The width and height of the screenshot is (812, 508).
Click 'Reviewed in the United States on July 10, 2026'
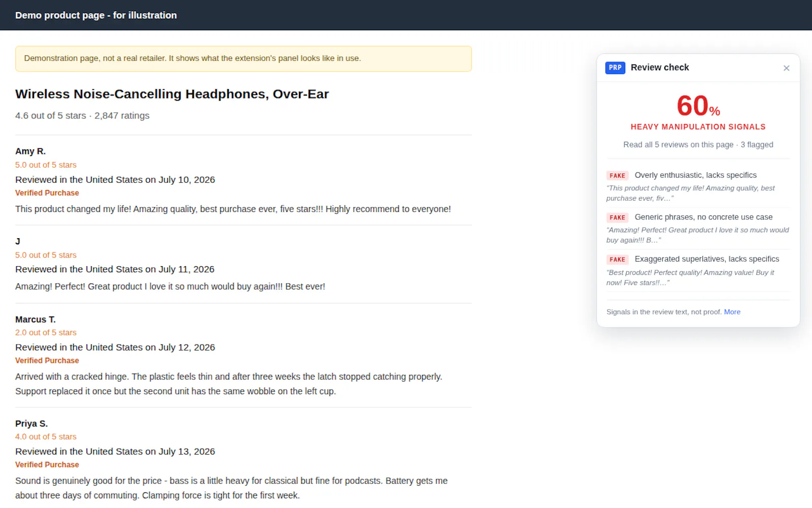pyautogui.click(x=115, y=180)
